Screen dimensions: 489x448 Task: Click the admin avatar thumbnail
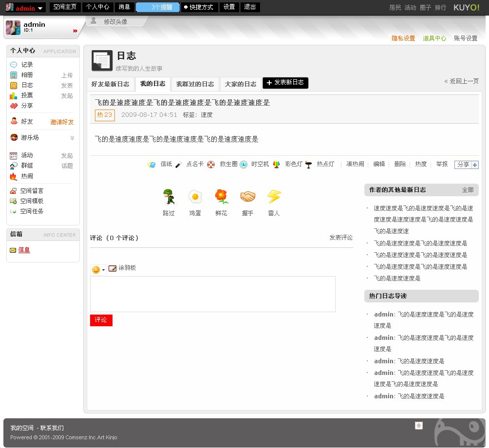tap(13, 27)
